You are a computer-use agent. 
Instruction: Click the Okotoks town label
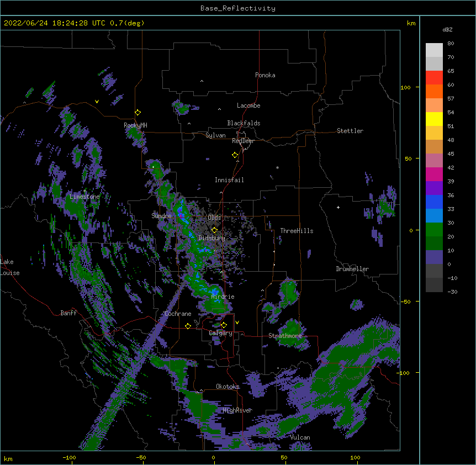228,387
